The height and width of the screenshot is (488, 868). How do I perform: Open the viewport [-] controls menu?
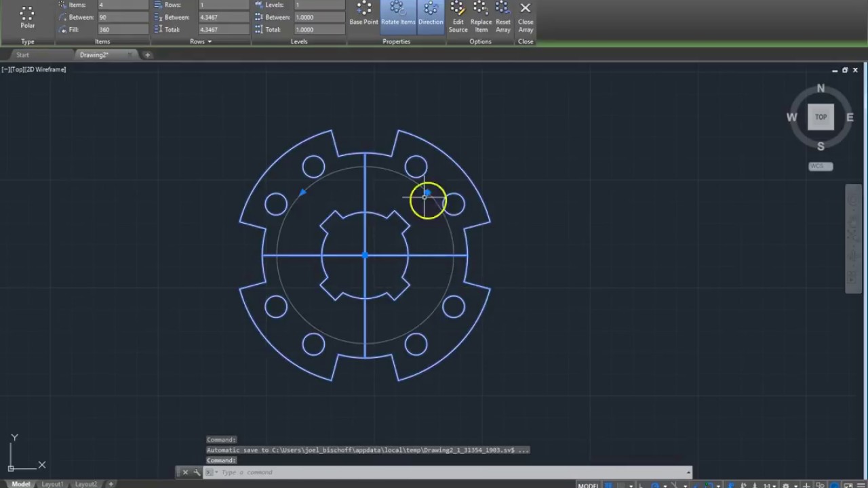tap(5, 69)
